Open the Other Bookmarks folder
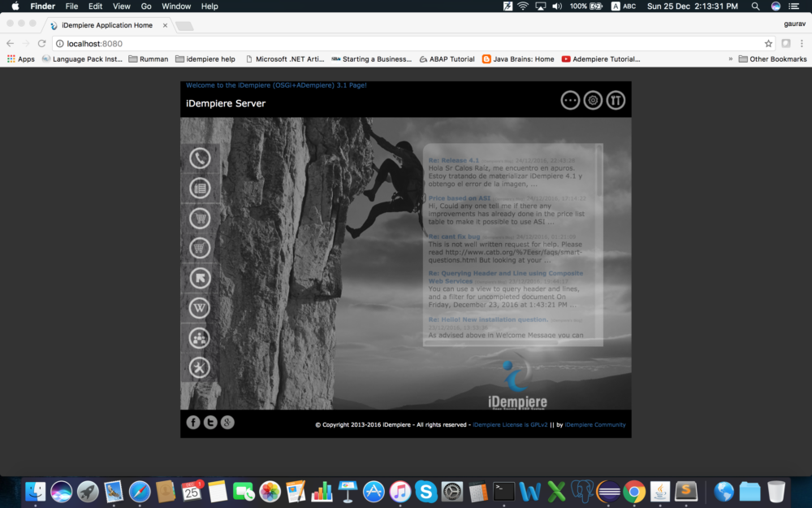The width and height of the screenshot is (812, 508). tap(773, 59)
